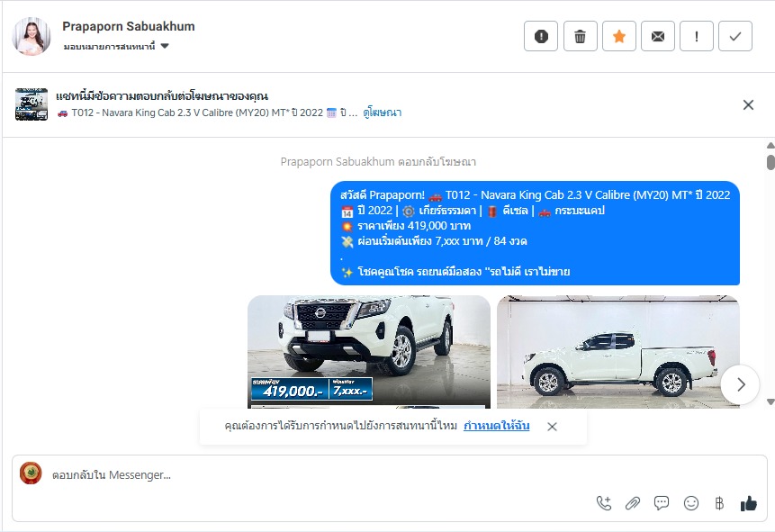Image resolution: width=775 pixels, height=532 pixels.
Task: Attach a file with the paperclip icon
Action: 632,503
